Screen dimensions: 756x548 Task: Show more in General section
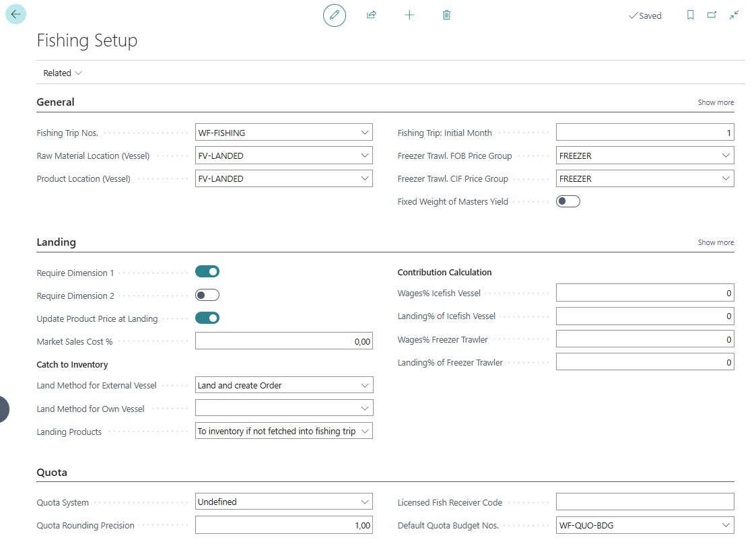point(716,102)
